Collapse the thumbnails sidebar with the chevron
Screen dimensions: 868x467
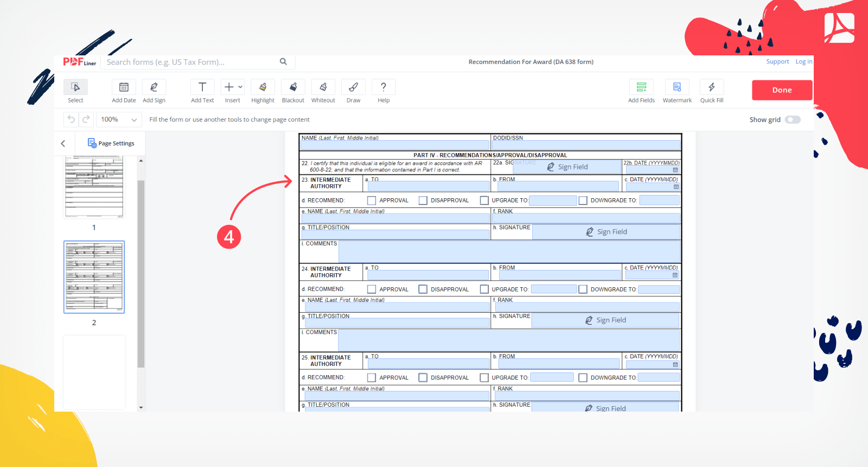[x=63, y=143]
